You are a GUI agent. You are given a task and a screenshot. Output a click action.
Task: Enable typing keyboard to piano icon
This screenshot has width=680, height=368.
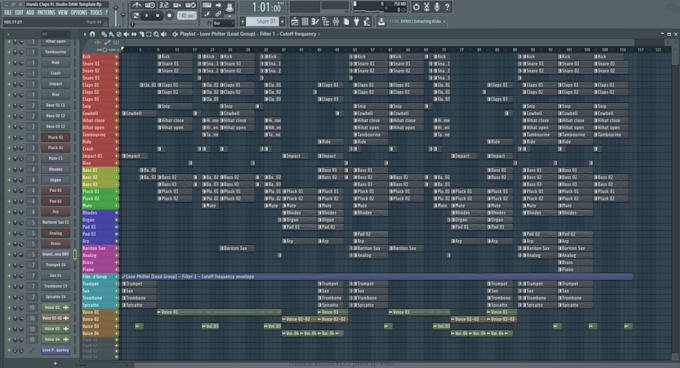[x=207, y=5]
